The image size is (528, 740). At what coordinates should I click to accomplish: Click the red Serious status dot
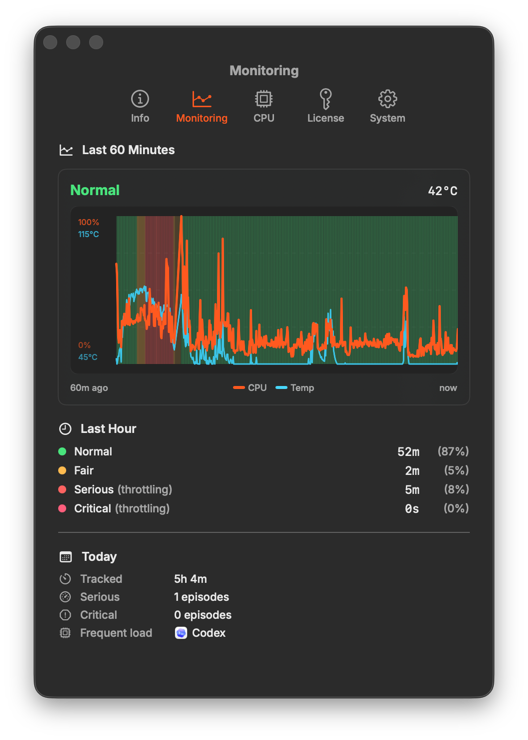click(x=62, y=489)
